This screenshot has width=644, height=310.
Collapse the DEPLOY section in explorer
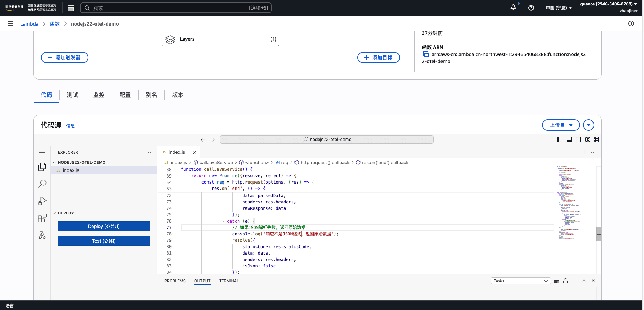(55, 213)
